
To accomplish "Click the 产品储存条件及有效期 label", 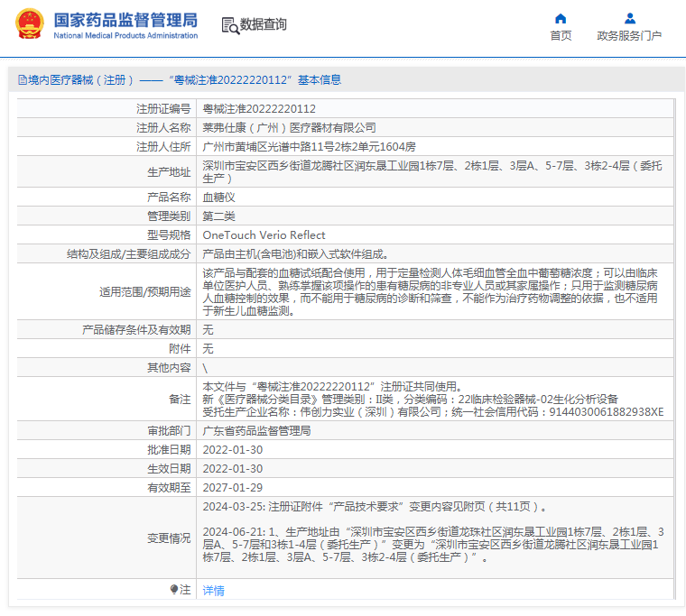I will point(136,329).
